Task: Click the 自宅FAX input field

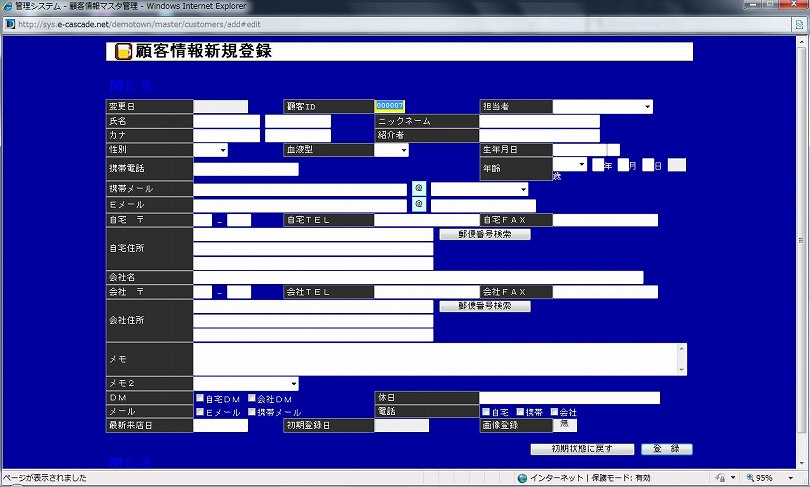Action: (605, 220)
